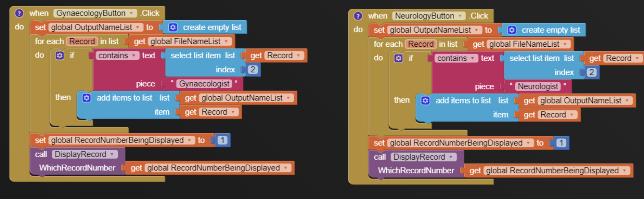Click the help icon on GynaecologyButton.Click block
Viewport: 644px width, 199px height.
[19, 13]
